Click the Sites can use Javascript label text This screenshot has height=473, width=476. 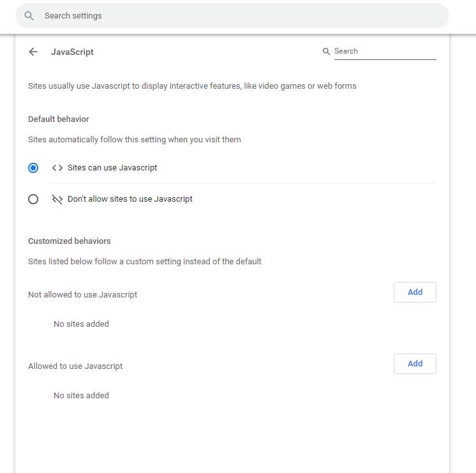(112, 168)
